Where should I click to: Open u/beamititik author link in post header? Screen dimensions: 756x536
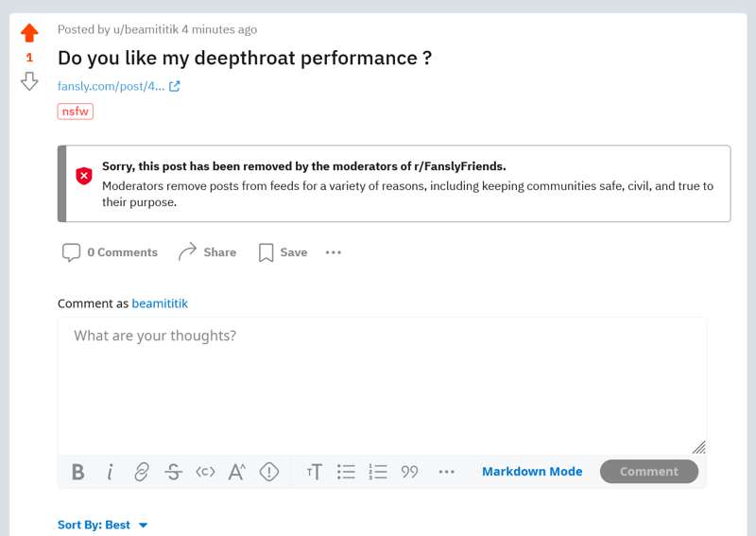click(146, 29)
